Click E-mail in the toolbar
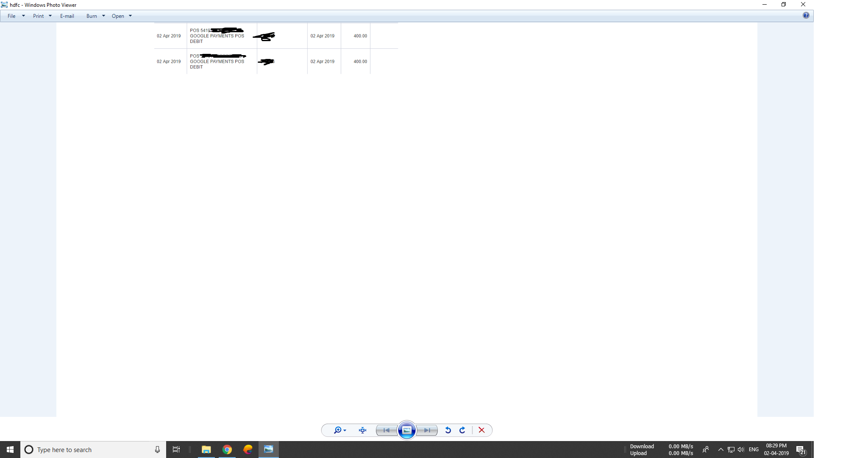The height and width of the screenshot is (458, 868). point(67,16)
